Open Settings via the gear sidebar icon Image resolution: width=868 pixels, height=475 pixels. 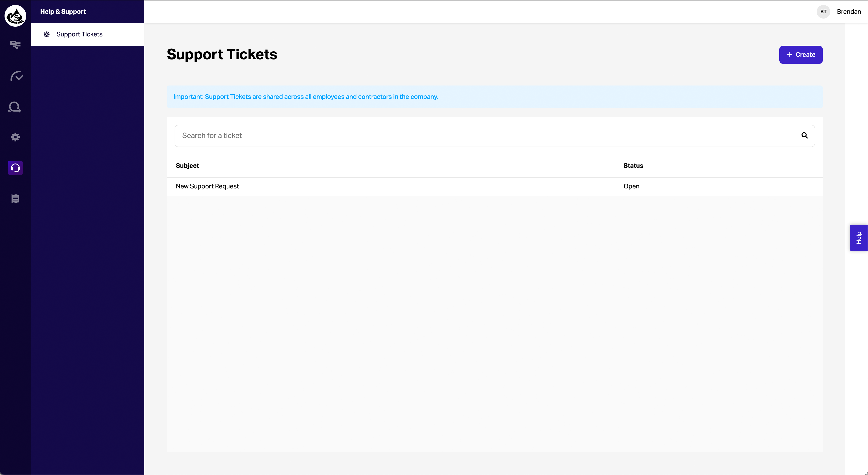tap(15, 137)
